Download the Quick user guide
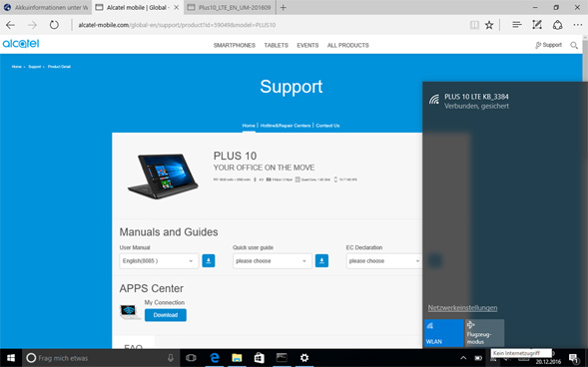Image resolution: width=588 pixels, height=367 pixels. pyautogui.click(x=321, y=260)
